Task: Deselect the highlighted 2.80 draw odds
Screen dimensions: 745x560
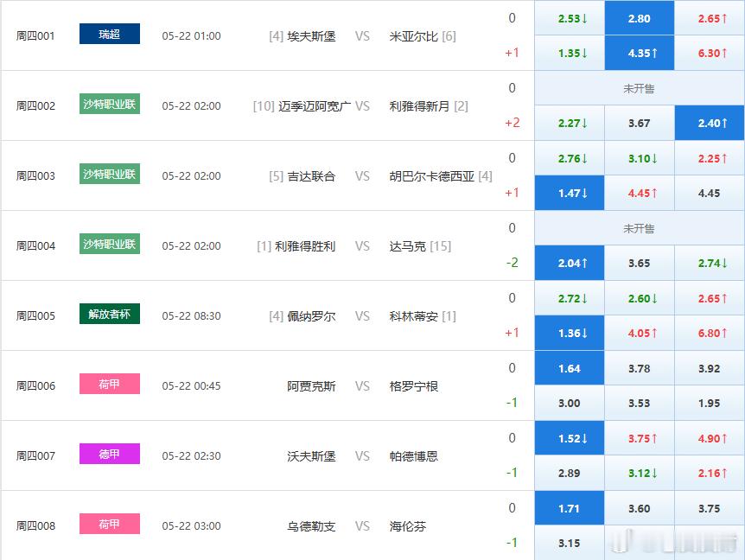Action: point(639,18)
